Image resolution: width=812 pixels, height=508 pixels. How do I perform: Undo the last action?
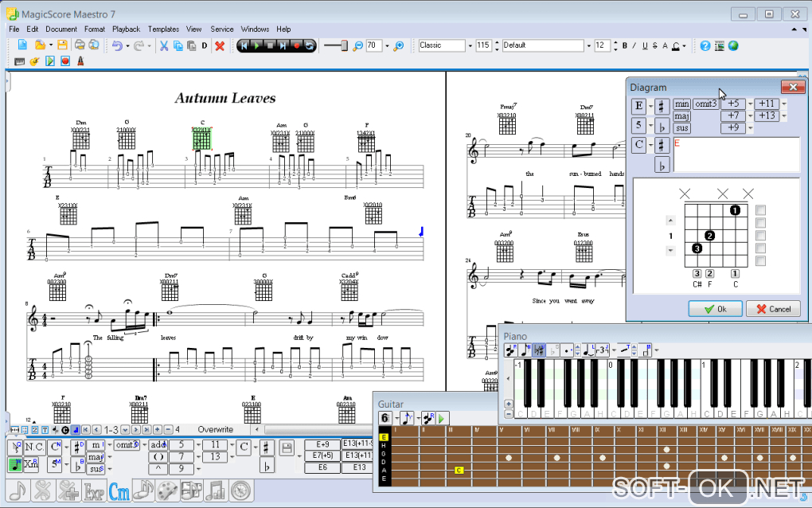click(117, 45)
